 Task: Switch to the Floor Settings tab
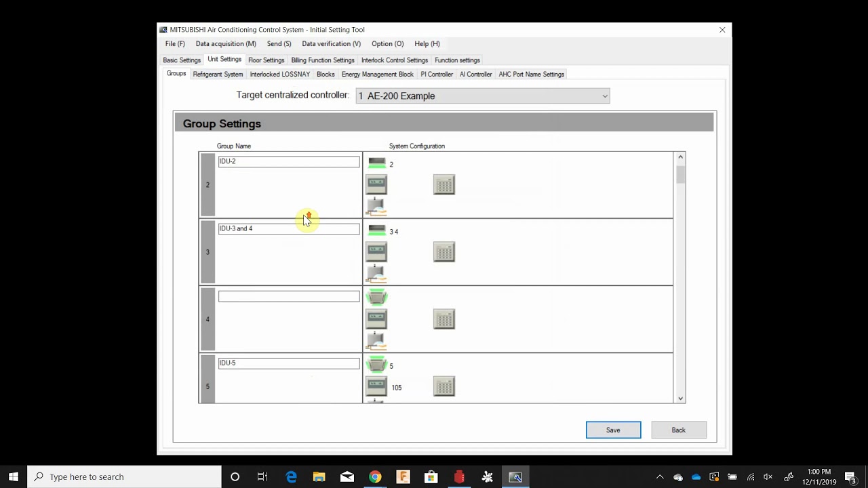(266, 60)
